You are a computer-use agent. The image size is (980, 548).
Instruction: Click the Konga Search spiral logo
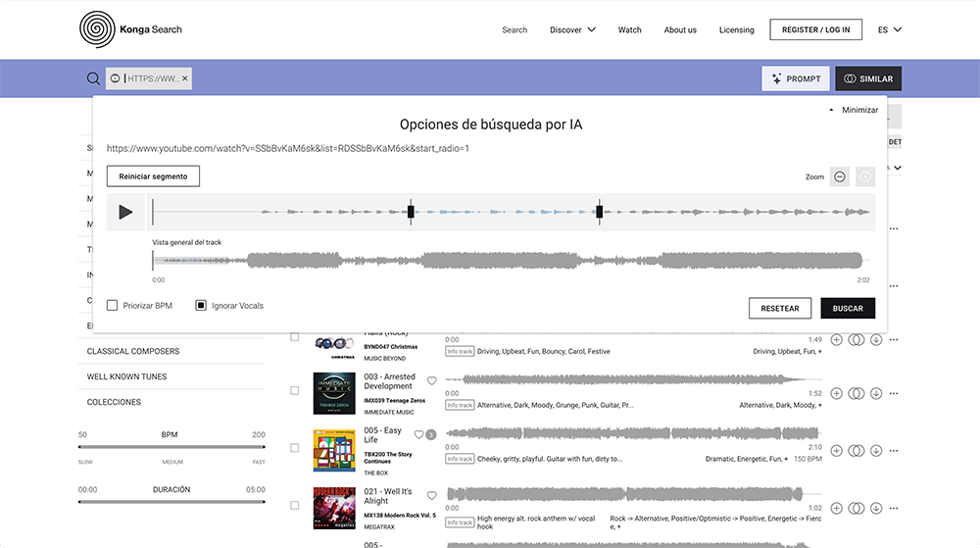tap(96, 29)
